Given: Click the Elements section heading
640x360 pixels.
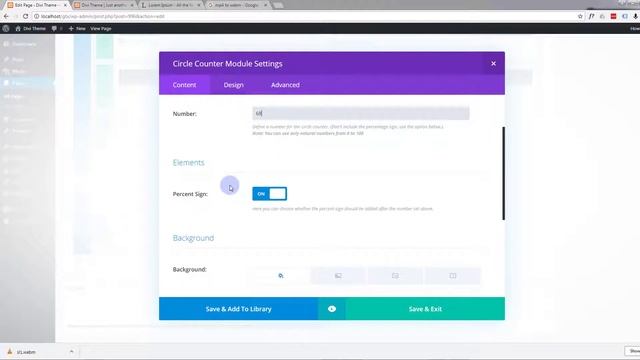Looking at the screenshot, I should 188,162.
